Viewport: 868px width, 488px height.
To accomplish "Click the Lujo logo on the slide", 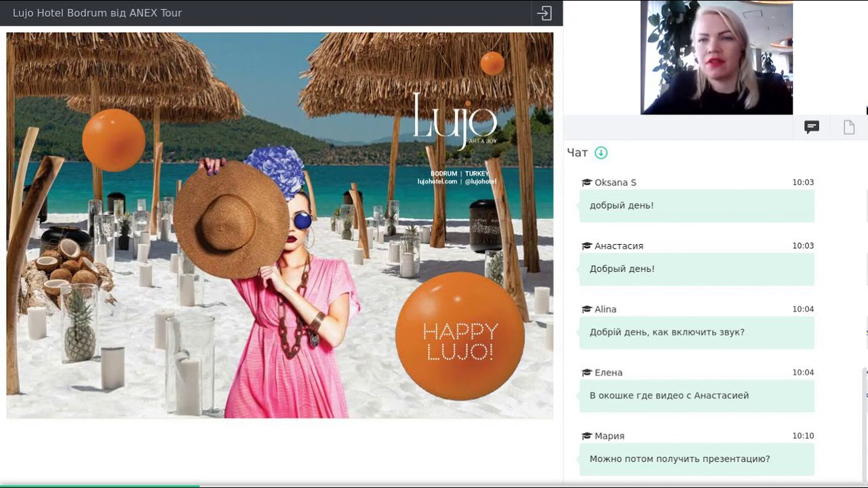I will 455,121.
